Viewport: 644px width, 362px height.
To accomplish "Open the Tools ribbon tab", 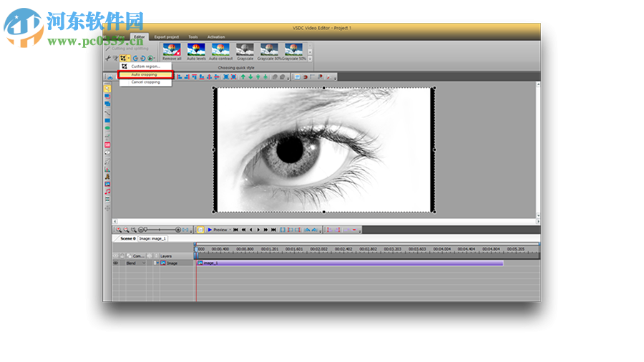I will click(193, 37).
